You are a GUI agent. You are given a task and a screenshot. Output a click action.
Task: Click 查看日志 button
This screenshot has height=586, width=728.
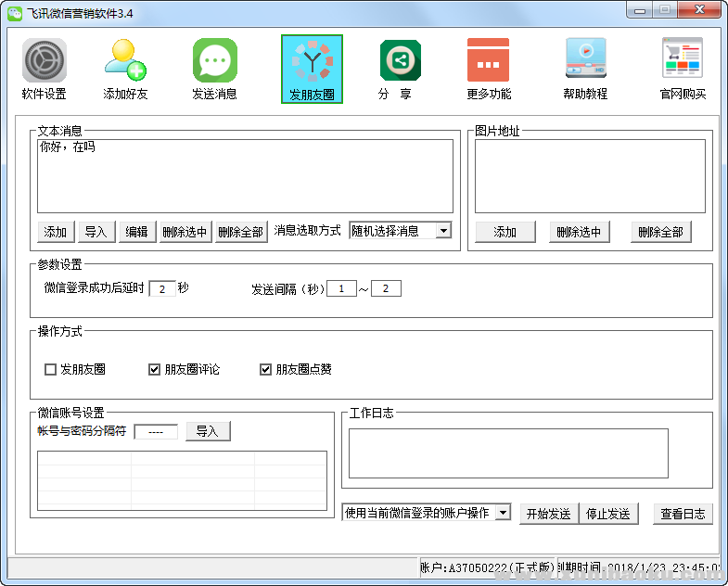[x=683, y=514]
